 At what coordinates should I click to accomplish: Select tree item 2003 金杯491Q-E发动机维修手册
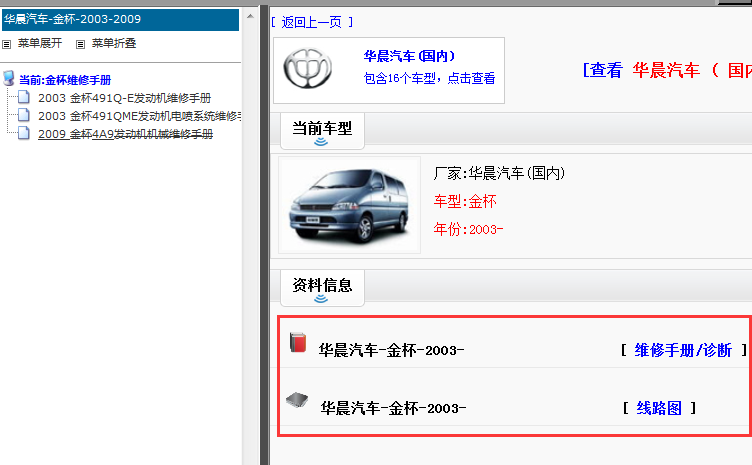pyautogui.click(x=125, y=98)
